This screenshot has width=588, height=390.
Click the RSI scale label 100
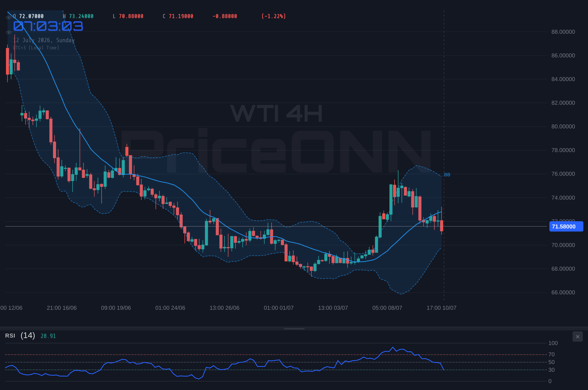point(553,343)
